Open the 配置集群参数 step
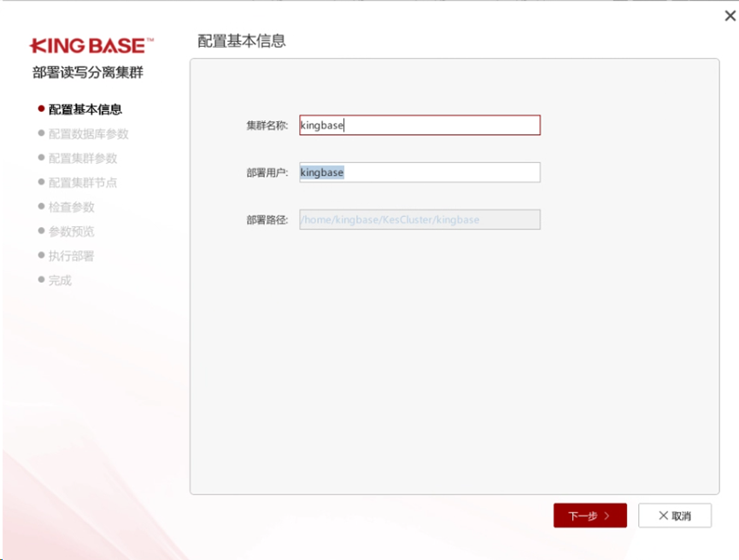The image size is (739, 560). tap(82, 158)
